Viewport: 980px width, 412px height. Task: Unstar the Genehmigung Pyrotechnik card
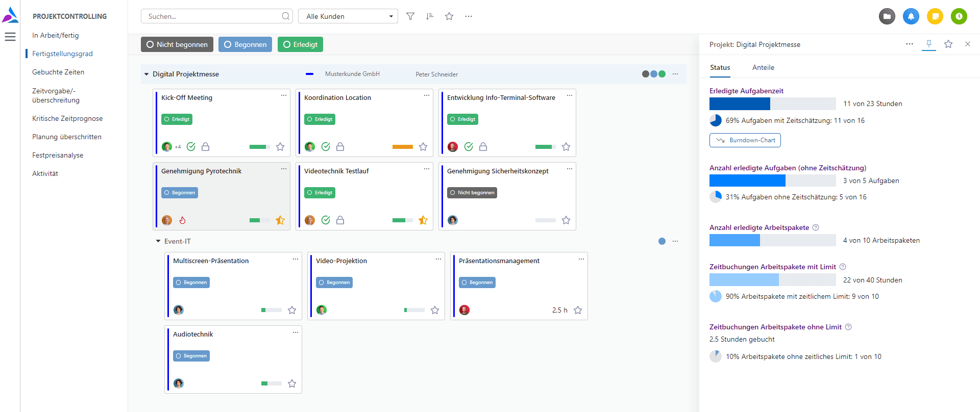[x=280, y=220]
